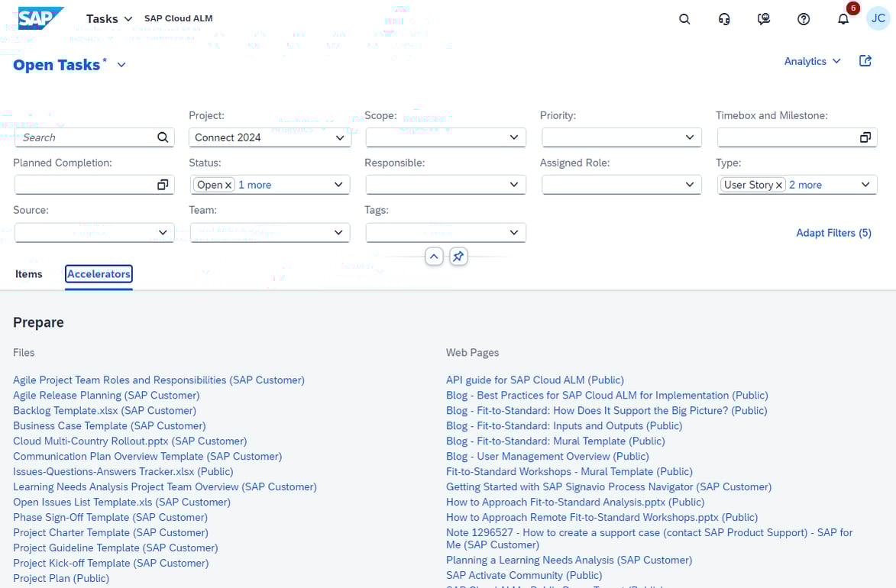Open How to Approach Remote Fit-to-Standard Workshops.pptx
896x588 pixels.
pyautogui.click(x=602, y=518)
